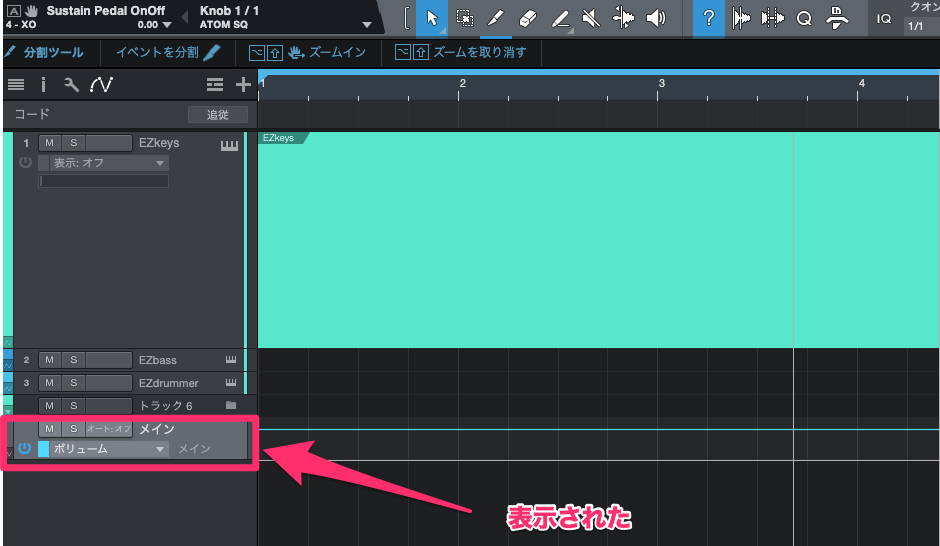The width and height of the screenshot is (940, 546).
Task: Mute the EZkeys track
Action: point(49,144)
